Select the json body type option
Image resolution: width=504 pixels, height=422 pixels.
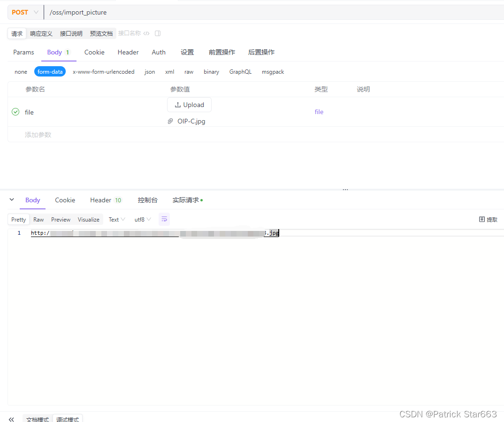click(x=149, y=71)
